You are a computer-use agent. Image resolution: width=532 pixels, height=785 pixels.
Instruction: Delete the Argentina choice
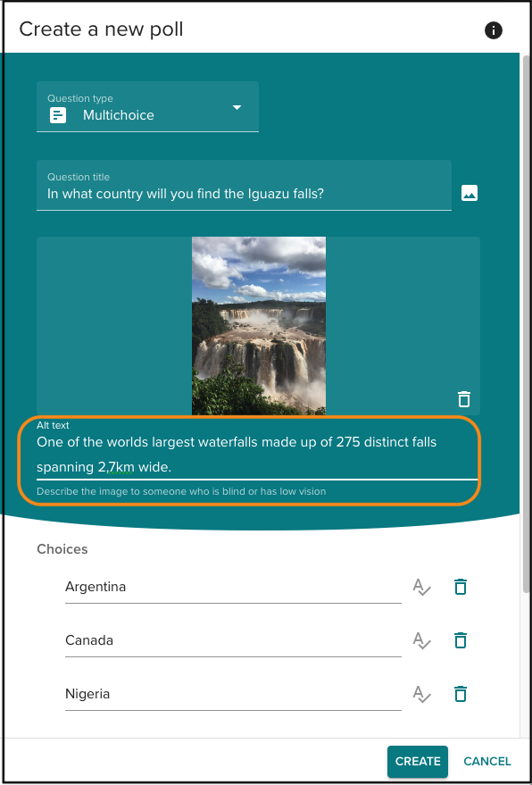click(460, 586)
